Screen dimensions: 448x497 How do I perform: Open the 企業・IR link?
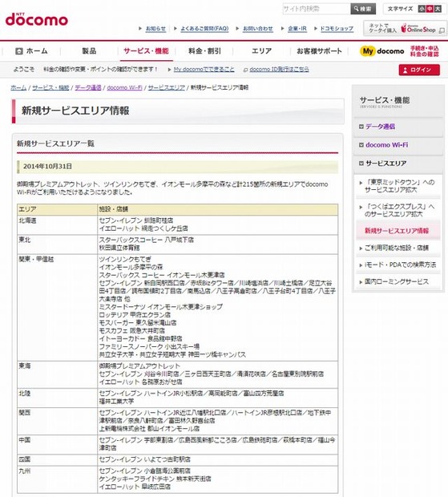pos(297,29)
